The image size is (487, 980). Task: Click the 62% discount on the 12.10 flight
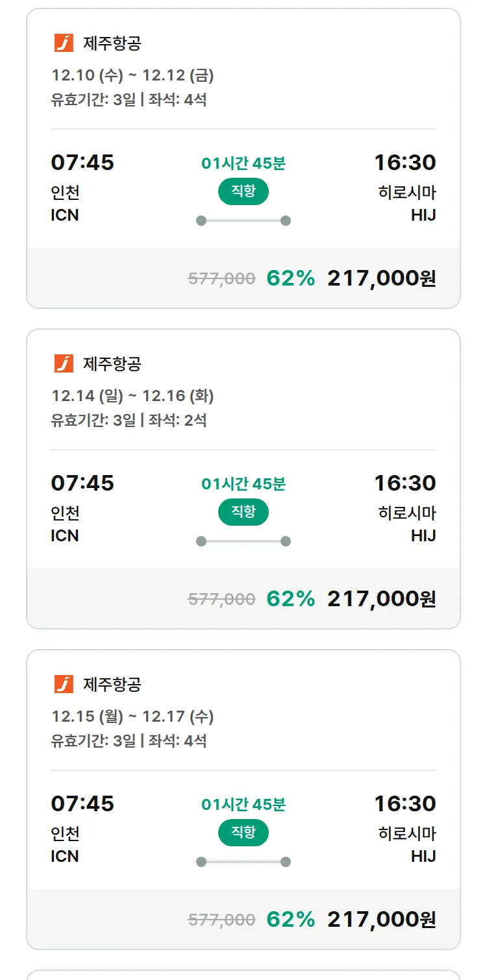click(290, 278)
